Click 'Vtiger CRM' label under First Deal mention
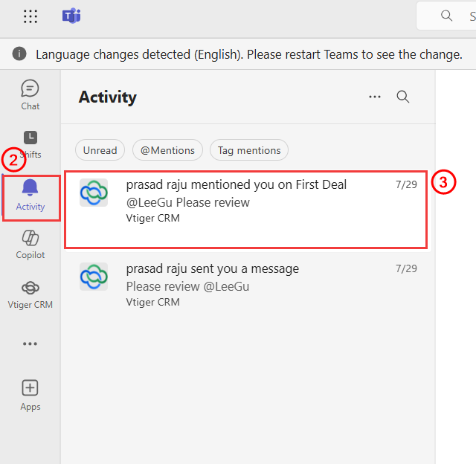This screenshot has height=464, width=476. tap(152, 218)
